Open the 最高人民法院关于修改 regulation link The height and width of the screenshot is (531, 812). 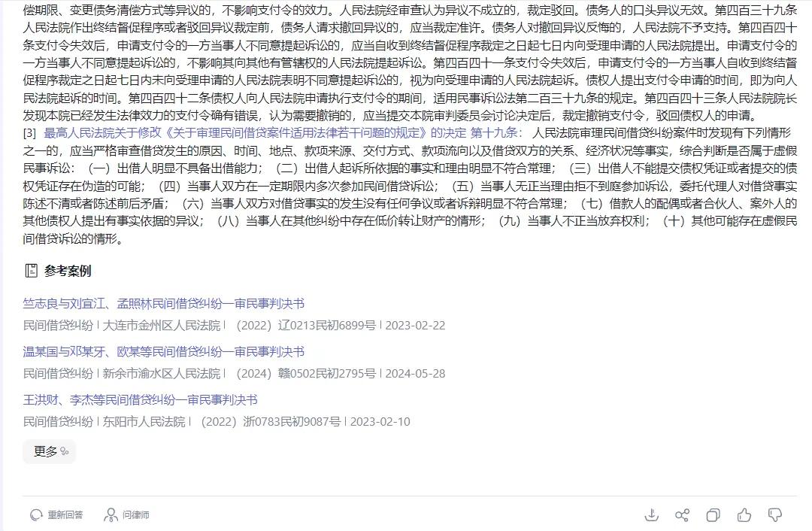(282, 133)
